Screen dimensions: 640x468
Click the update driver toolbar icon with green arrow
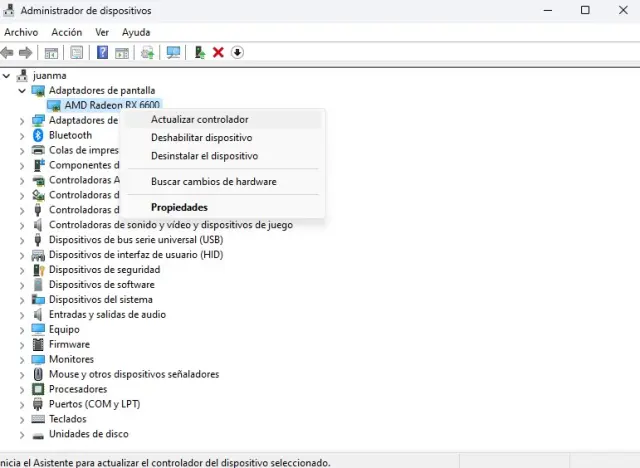pos(200,52)
